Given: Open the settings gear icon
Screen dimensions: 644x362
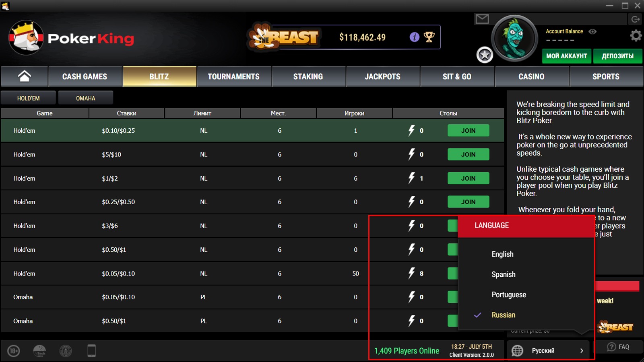Looking at the screenshot, I should point(636,36).
